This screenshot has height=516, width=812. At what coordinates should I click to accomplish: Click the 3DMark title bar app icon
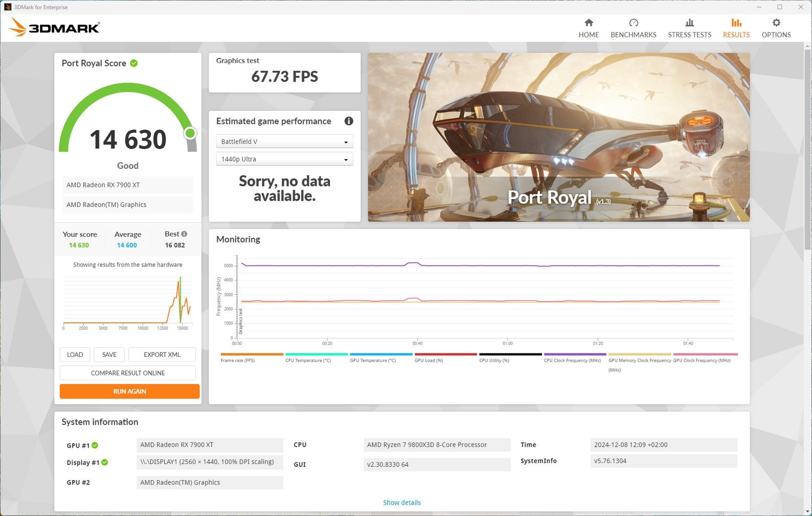(x=7, y=7)
